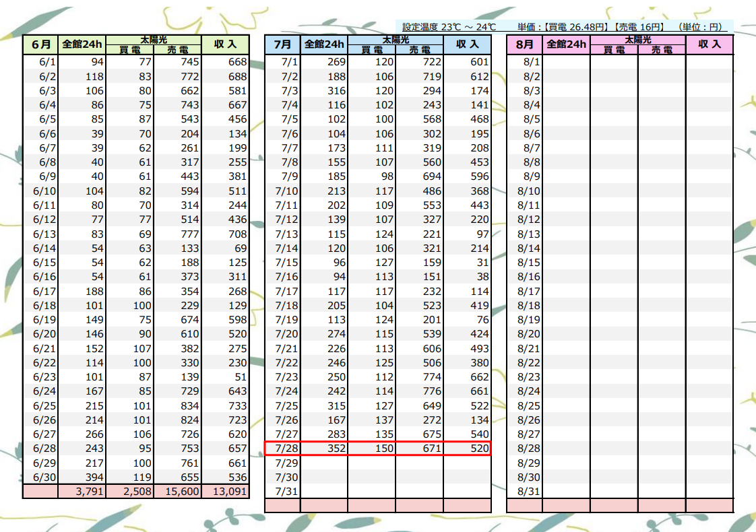Click the 売電 16円 unit price text
Viewport: 756px width, 532px height.
pos(640,27)
